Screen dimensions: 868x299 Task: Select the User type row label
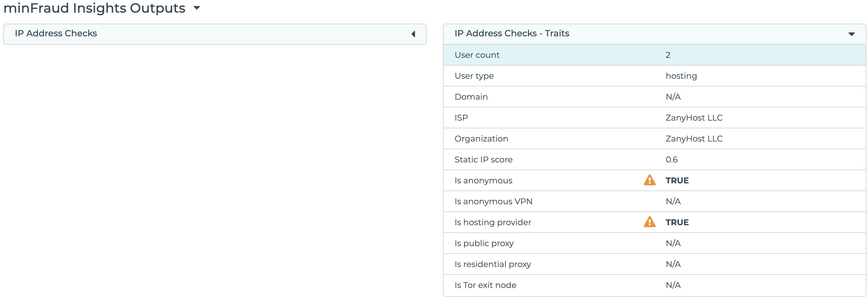click(474, 76)
